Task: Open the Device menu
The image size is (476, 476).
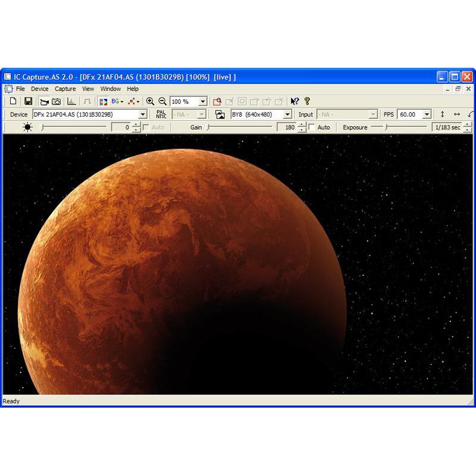Action: pos(40,89)
